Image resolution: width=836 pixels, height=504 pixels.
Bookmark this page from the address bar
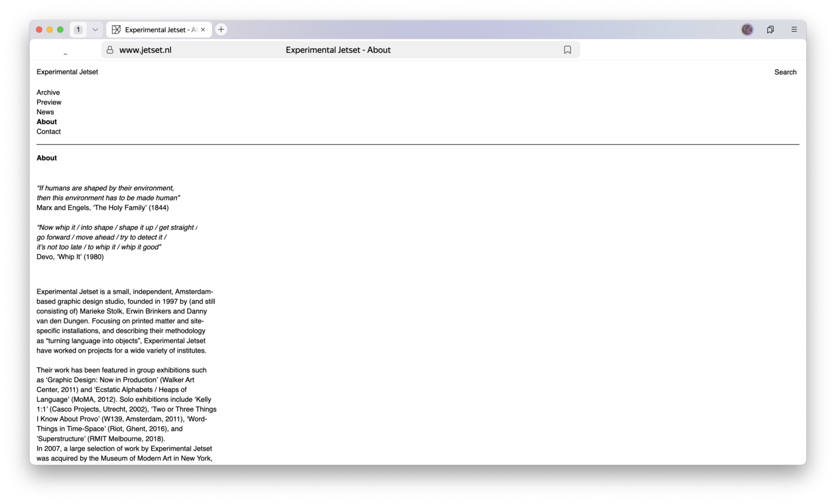pos(568,50)
